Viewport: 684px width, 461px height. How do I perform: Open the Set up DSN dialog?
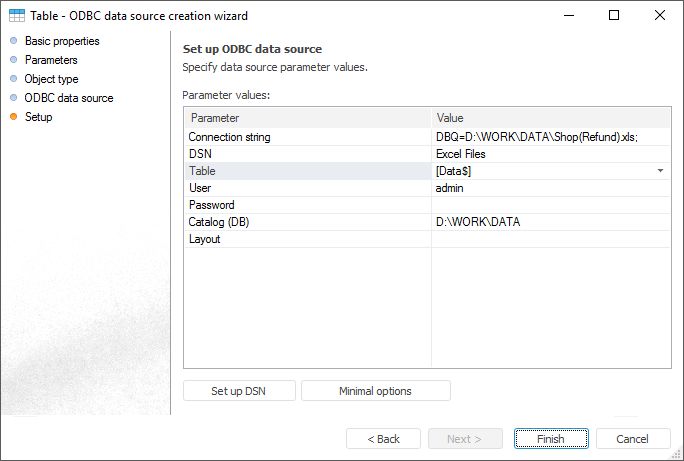pos(239,391)
